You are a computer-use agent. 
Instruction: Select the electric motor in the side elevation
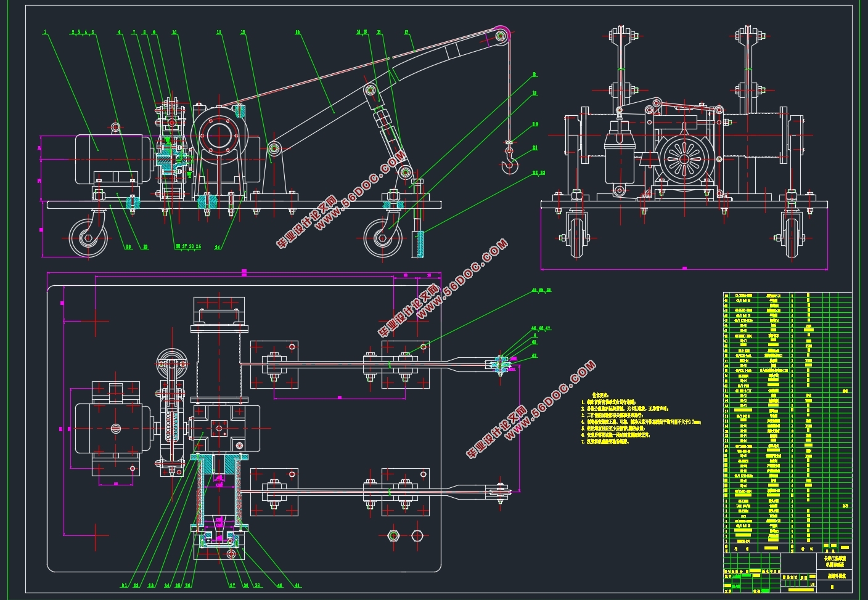coord(114,159)
